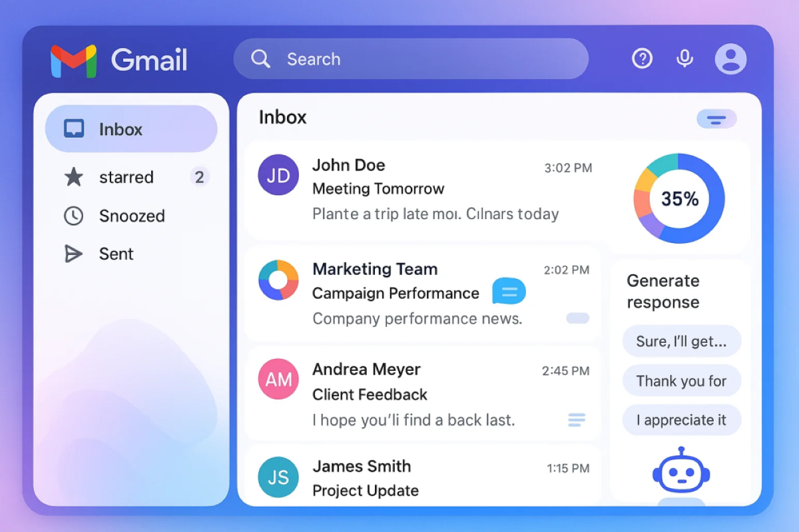This screenshot has height=532, width=799.
Task: Click inside the Search field
Action: pos(426,59)
